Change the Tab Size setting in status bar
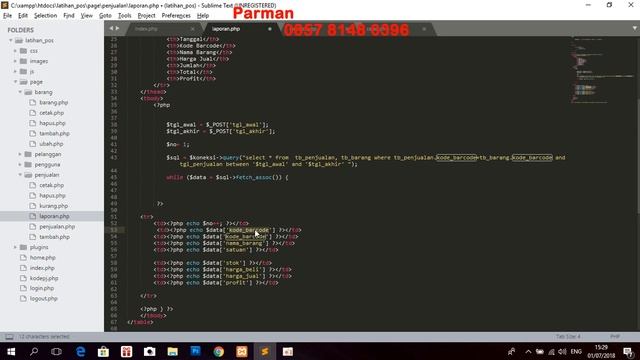The width and height of the screenshot is (640, 360). pyautogui.click(x=568, y=337)
